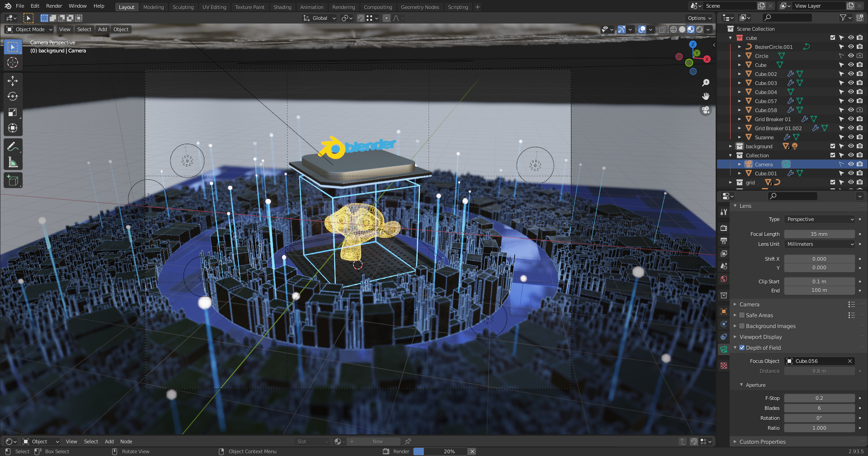Activate the Rotate tool
This screenshot has height=456, width=868.
pos(13,97)
